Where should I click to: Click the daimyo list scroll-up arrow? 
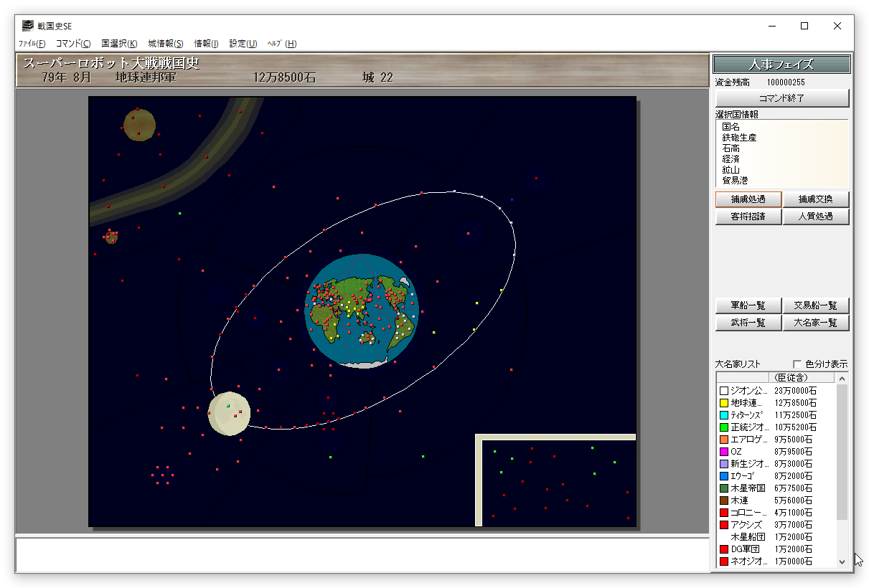point(842,377)
